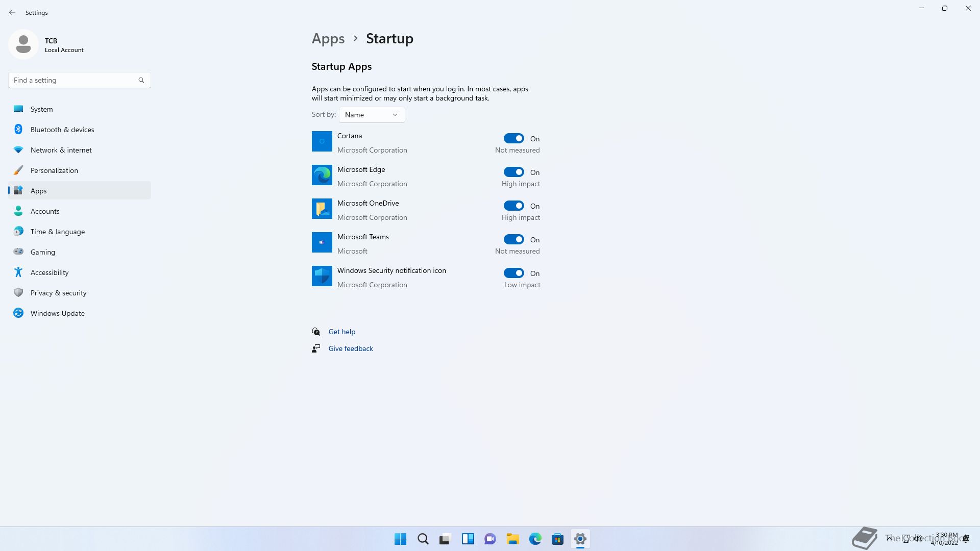Click the Cortana app icon
This screenshot has width=980, height=551.
tap(322, 141)
